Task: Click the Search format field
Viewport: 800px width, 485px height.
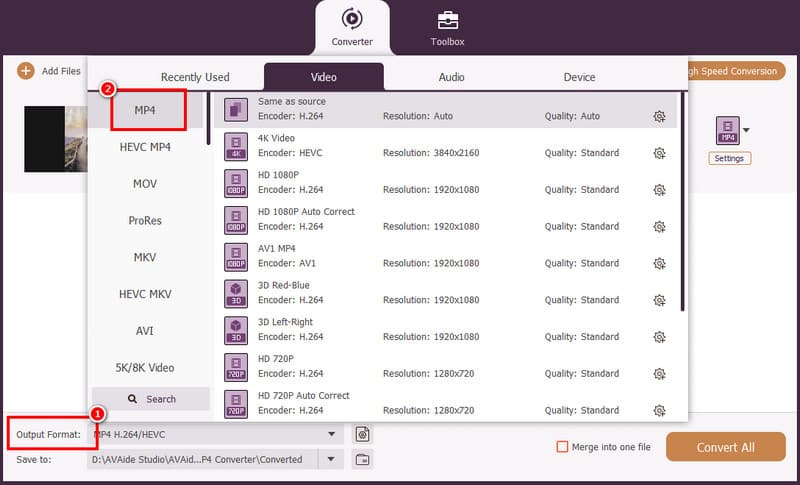Action: tap(151, 399)
